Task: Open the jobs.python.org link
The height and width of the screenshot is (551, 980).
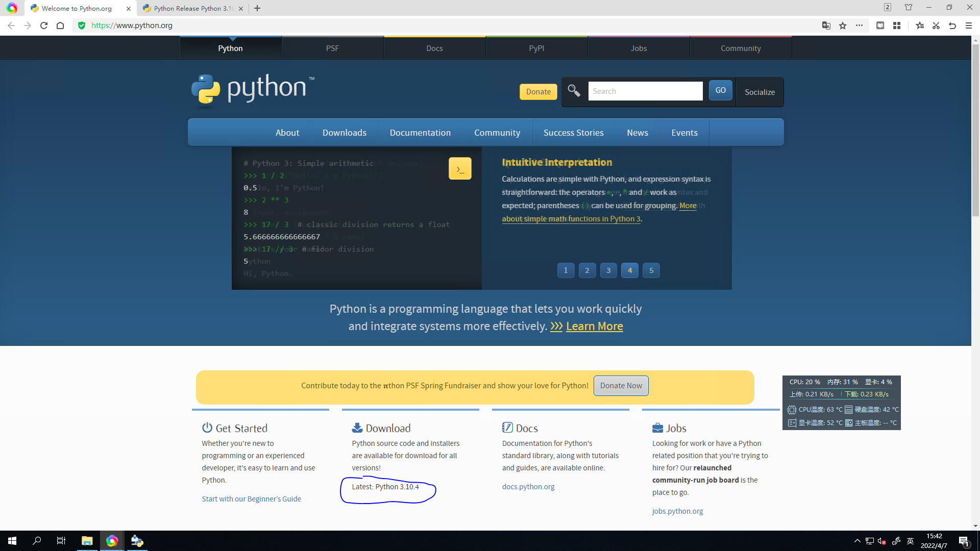Action: click(x=677, y=511)
